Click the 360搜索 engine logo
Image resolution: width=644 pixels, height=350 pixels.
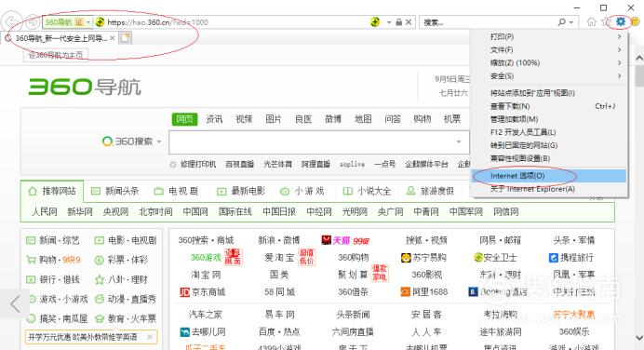pos(127,141)
